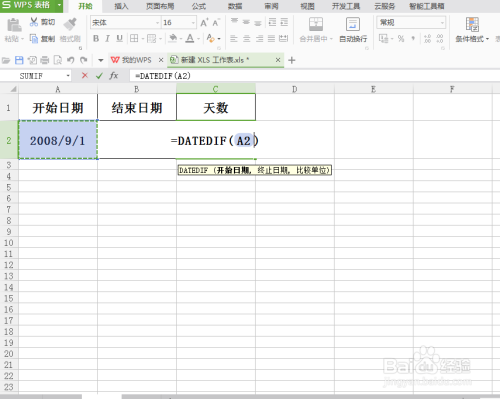Click the increase decimal places icon

(x=427, y=39)
